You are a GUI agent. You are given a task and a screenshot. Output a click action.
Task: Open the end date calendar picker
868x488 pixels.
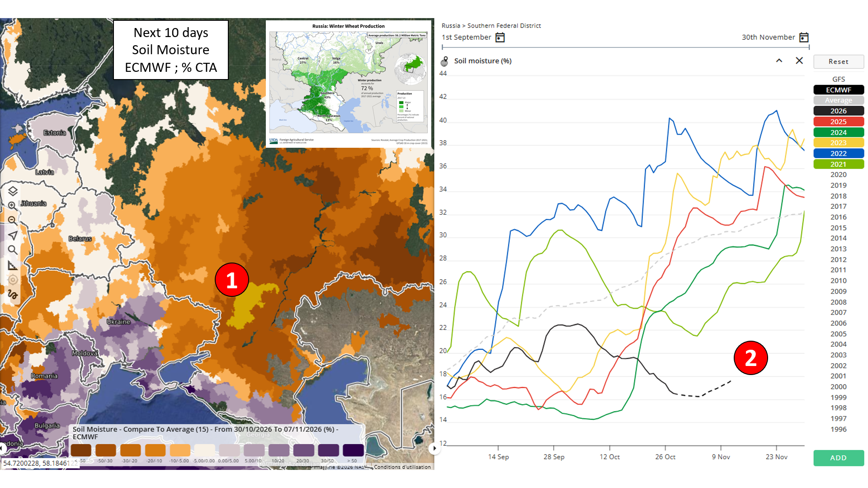click(804, 38)
